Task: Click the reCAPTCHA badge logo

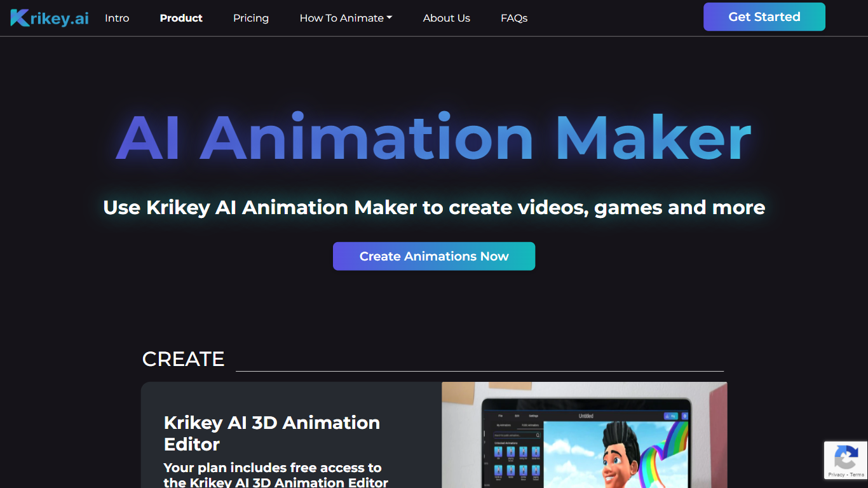Action: pos(846,457)
